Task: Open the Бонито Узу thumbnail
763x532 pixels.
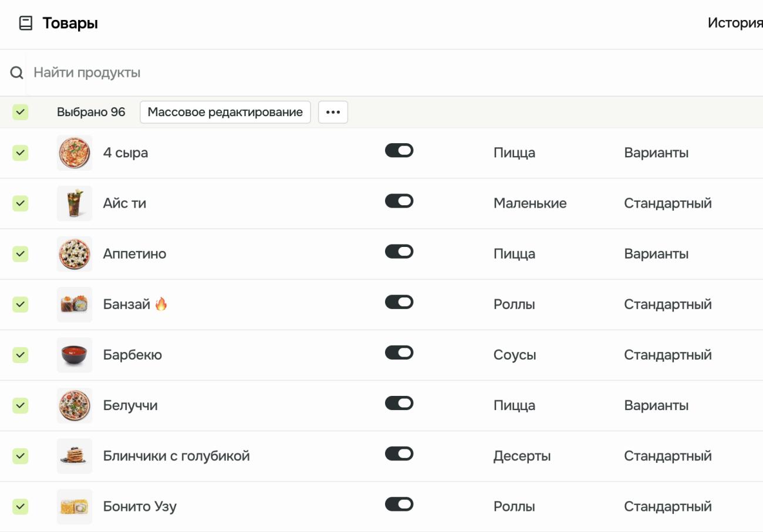Action: coord(75,506)
